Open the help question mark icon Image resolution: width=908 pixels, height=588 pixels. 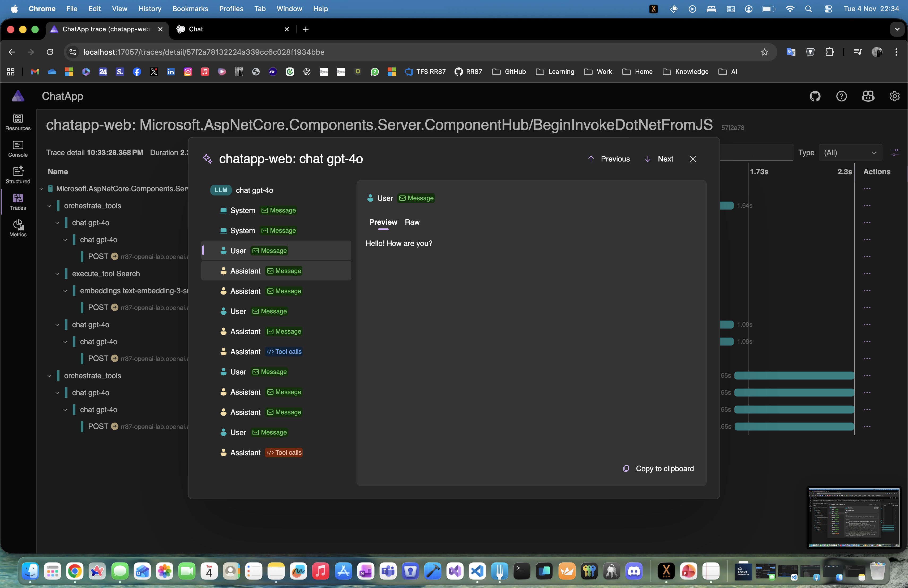click(841, 96)
